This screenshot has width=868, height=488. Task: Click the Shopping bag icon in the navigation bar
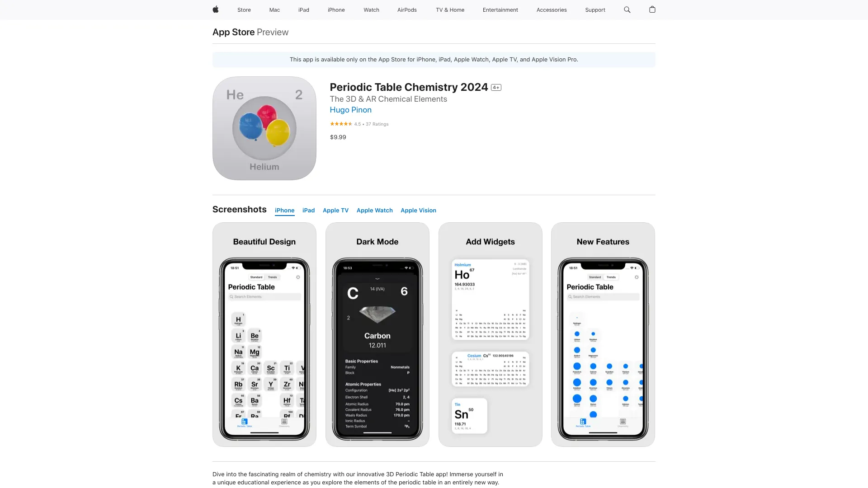tap(652, 10)
